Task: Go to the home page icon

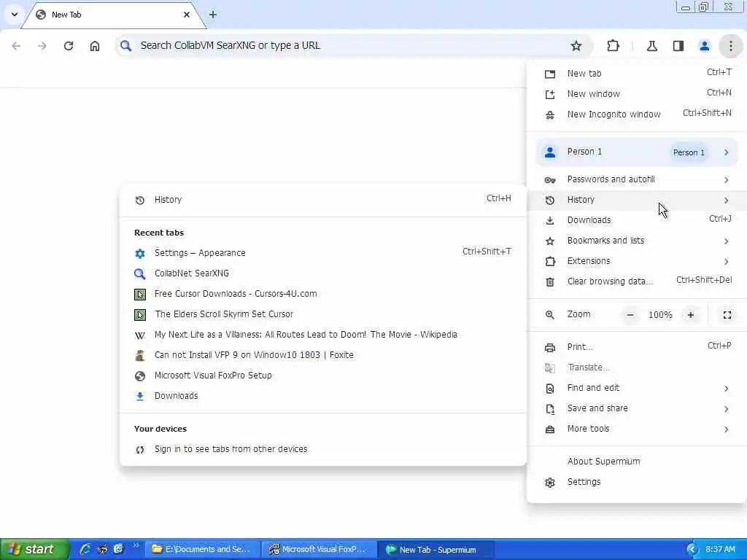Action: (x=95, y=46)
